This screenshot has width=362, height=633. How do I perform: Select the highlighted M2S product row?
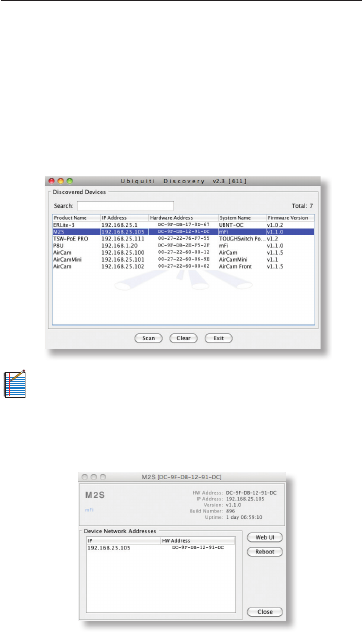pyautogui.click(x=184, y=232)
